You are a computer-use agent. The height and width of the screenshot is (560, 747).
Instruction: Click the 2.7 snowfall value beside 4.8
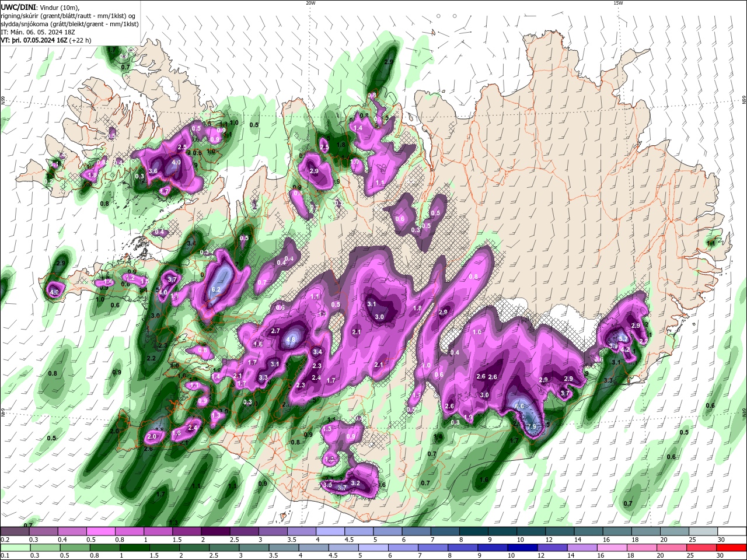point(275,331)
